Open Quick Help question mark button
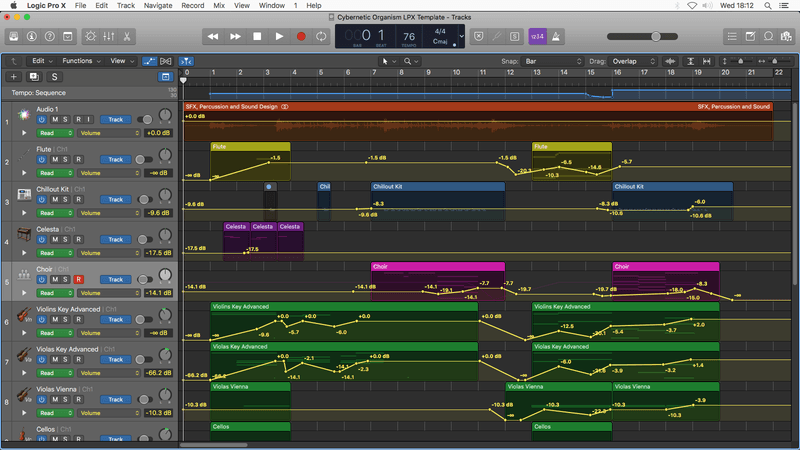This screenshot has width=800, height=450. click(x=49, y=36)
